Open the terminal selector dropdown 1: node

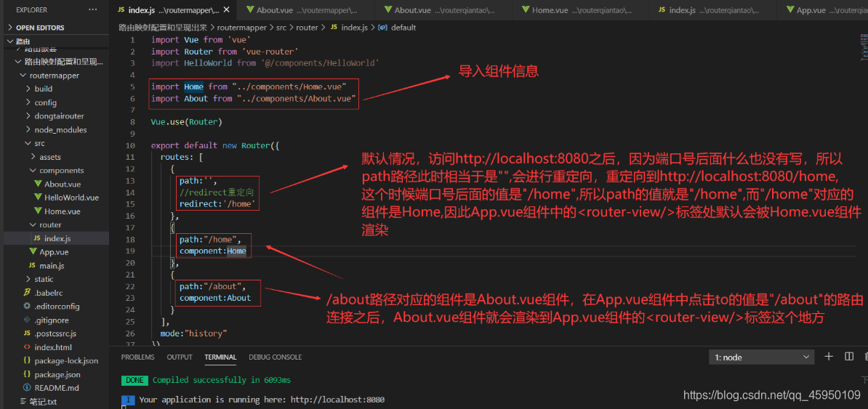pos(761,357)
